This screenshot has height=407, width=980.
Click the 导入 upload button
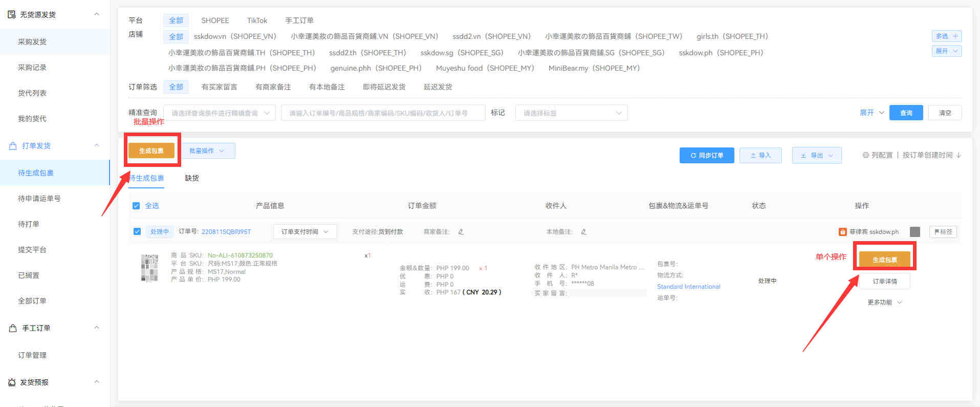pos(760,156)
